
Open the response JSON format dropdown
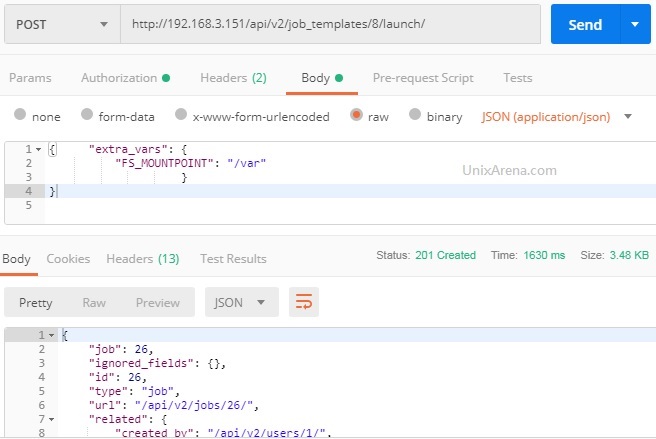tap(242, 302)
